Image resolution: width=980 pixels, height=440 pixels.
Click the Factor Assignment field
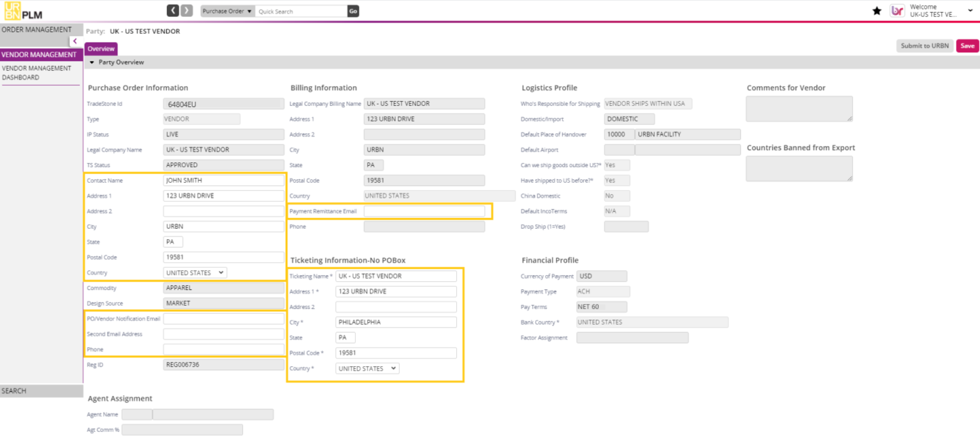pos(632,338)
